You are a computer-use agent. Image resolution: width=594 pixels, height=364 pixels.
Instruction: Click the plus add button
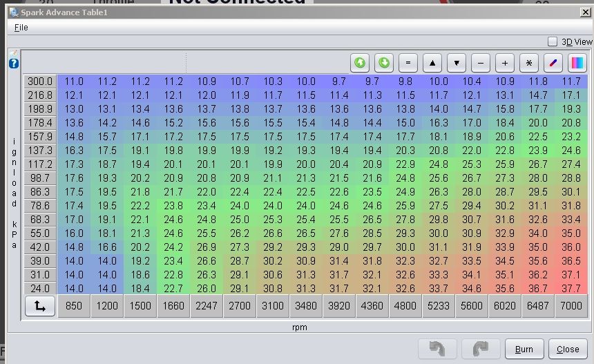[505, 63]
